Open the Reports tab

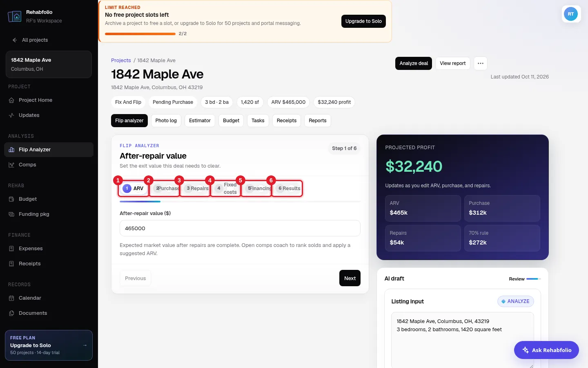(318, 121)
